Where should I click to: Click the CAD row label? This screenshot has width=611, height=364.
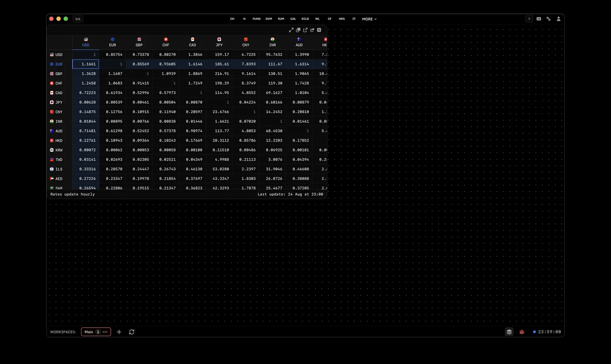[x=60, y=93]
